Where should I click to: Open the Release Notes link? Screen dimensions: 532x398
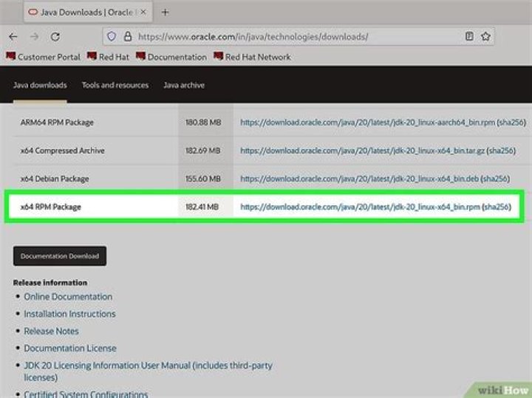[x=51, y=332]
